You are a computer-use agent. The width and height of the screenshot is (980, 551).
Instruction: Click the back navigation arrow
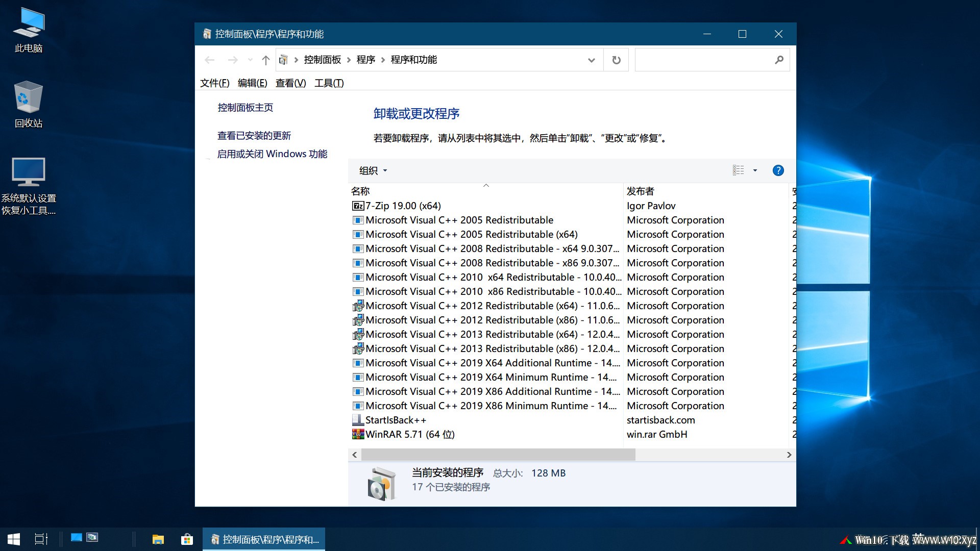click(x=209, y=60)
